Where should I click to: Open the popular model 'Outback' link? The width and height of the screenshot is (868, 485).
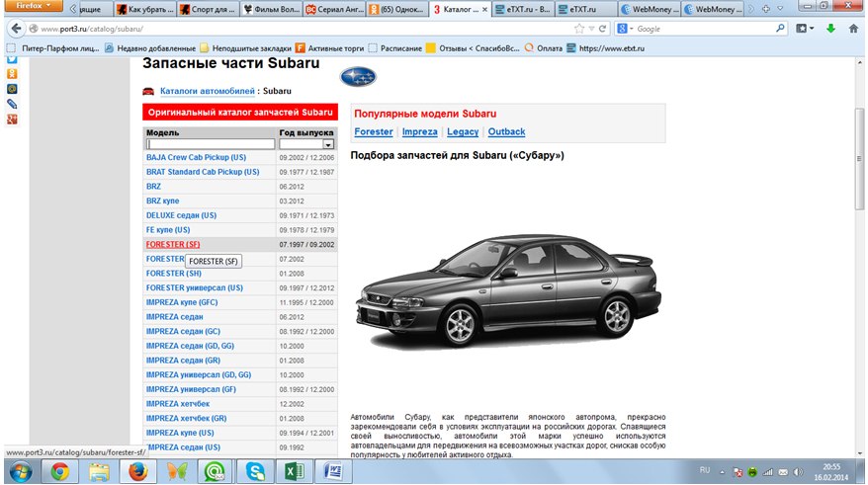pos(506,131)
